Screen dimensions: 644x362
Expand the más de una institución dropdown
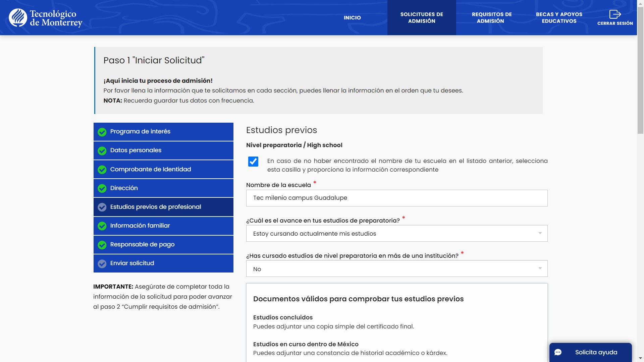[x=396, y=269]
